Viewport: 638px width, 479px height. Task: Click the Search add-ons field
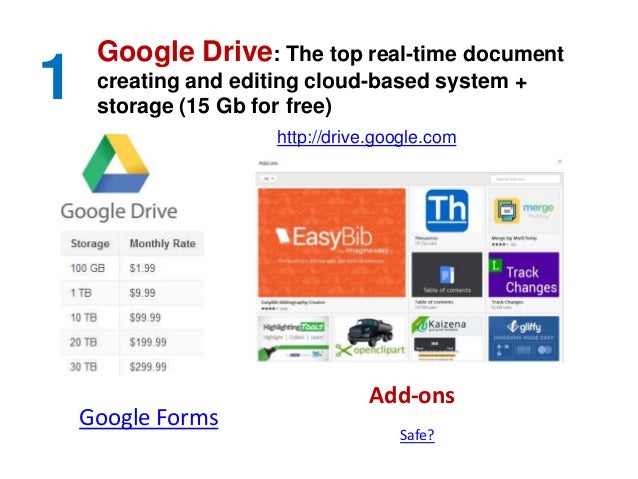(x=525, y=179)
